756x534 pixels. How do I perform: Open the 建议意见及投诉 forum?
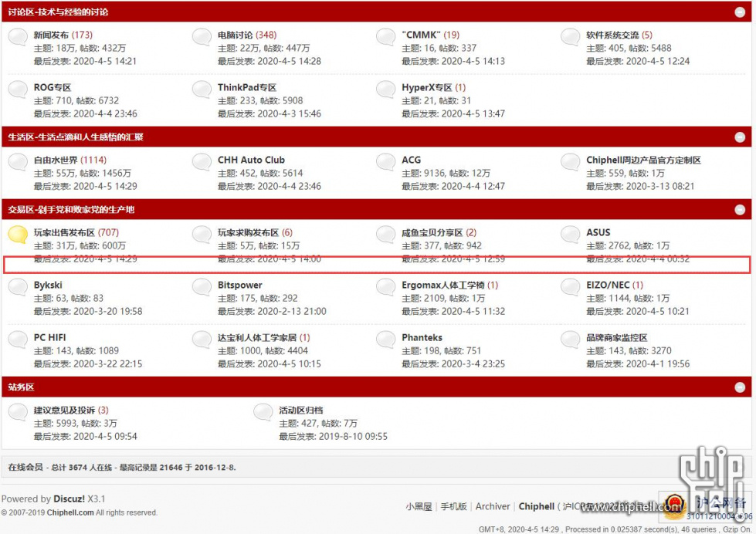64,410
